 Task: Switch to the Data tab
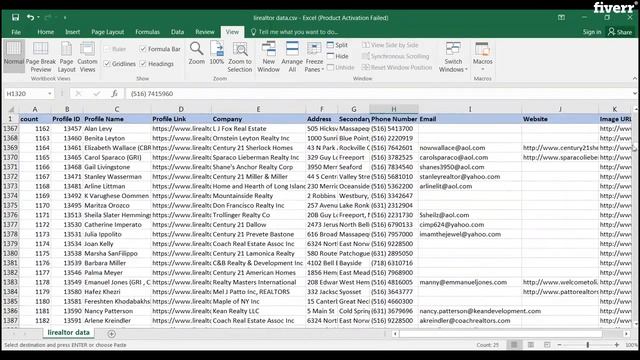[x=177, y=32]
